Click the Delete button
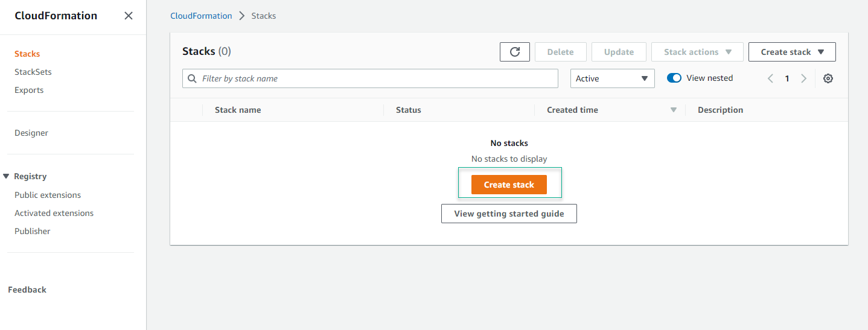 [561, 52]
